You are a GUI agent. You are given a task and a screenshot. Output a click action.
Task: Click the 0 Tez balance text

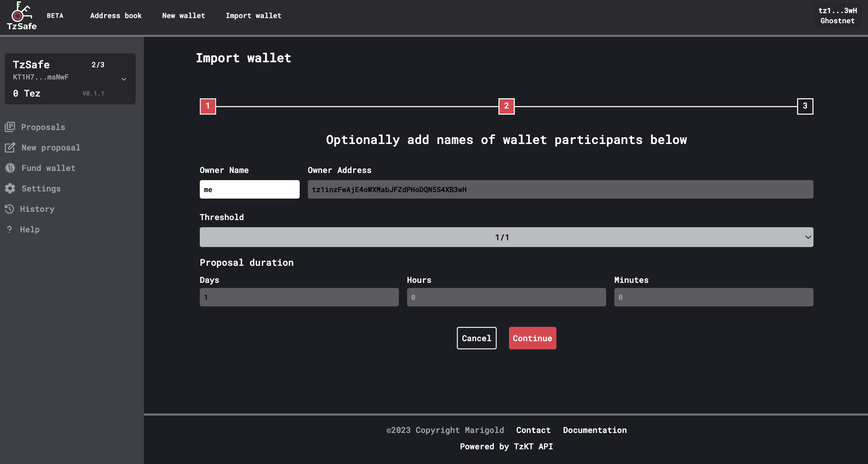click(27, 93)
